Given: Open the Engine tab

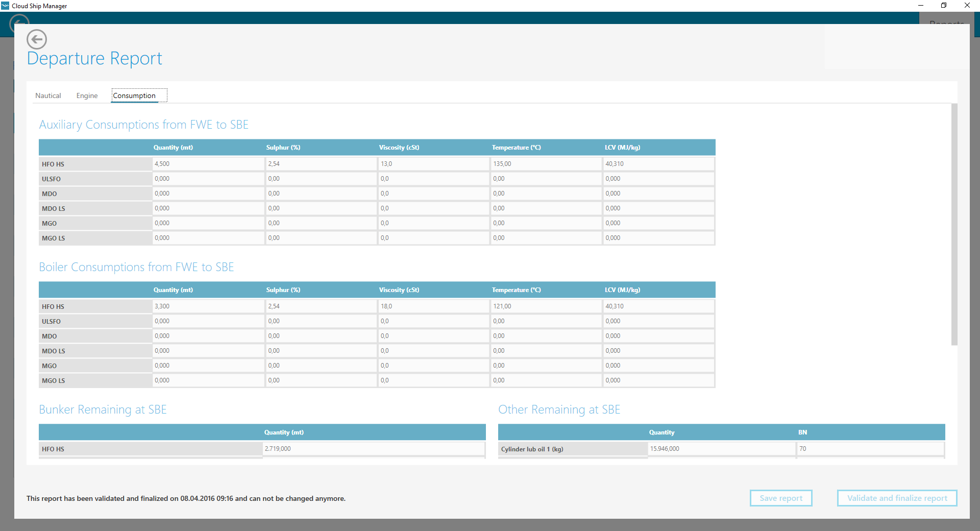Looking at the screenshot, I should [87, 95].
